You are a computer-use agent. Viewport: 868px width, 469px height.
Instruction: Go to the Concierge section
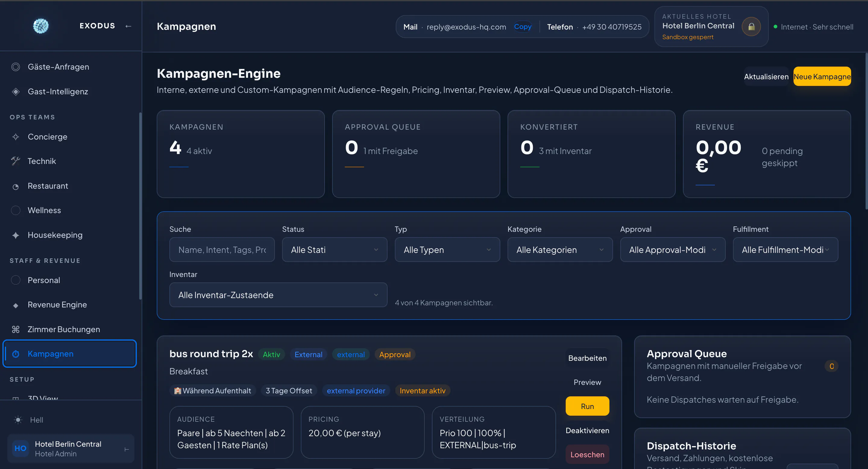(x=69, y=137)
